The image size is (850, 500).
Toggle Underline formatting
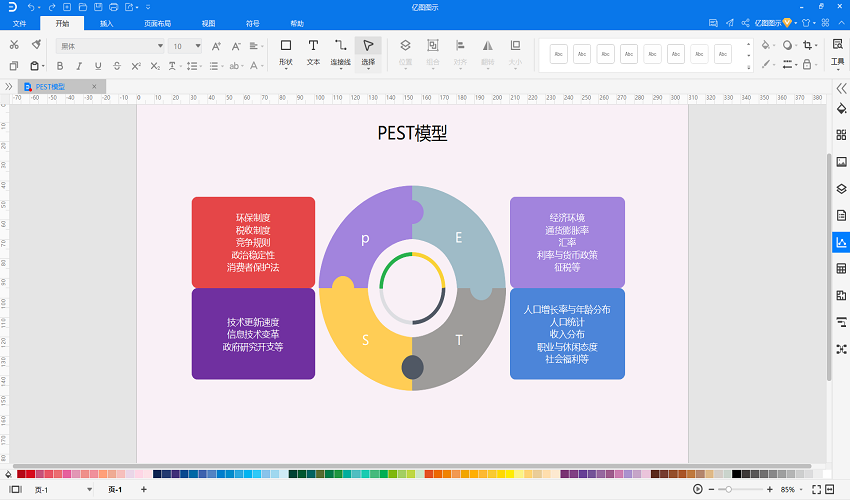(x=98, y=66)
